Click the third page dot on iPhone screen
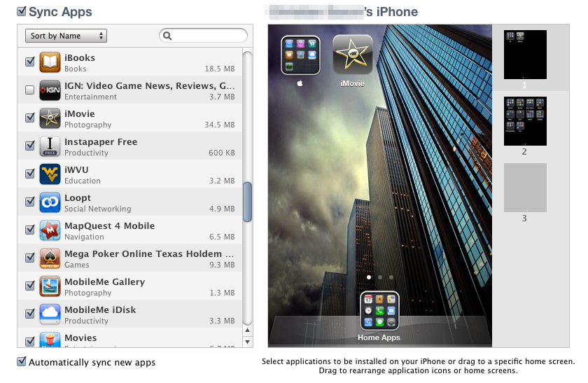 point(391,277)
